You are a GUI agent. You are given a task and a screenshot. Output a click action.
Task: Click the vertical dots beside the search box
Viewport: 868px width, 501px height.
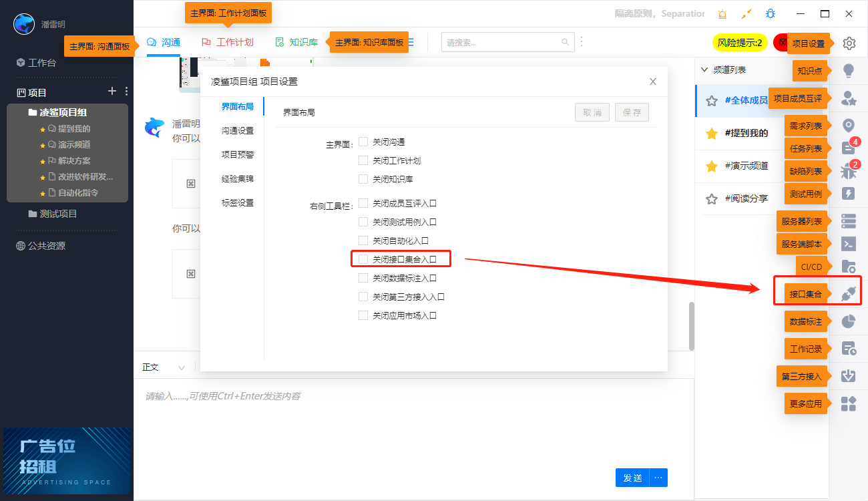tap(582, 42)
